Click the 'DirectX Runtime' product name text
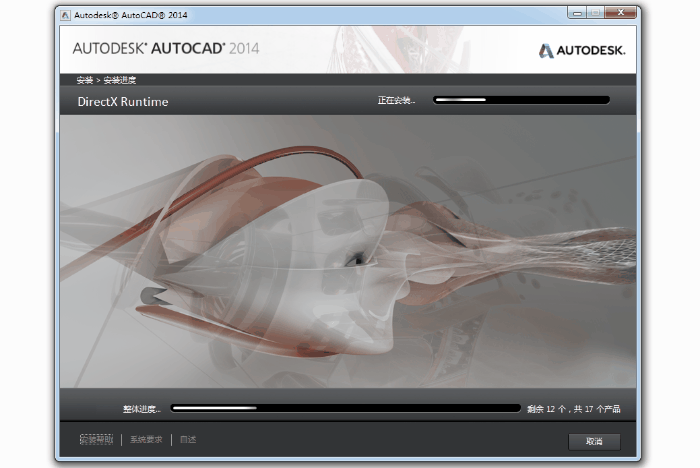Image resolution: width=700 pixels, height=468 pixels. pos(123,101)
